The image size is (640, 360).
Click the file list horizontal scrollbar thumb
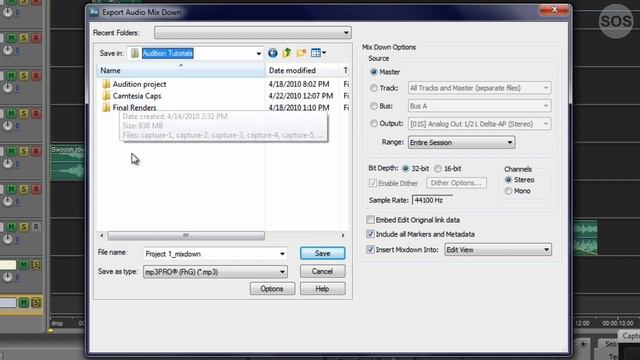click(x=186, y=236)
